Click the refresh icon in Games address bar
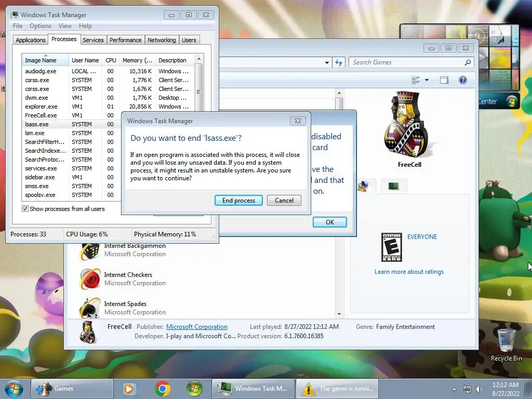Viewport: 532px width, 399px height. 339,62
